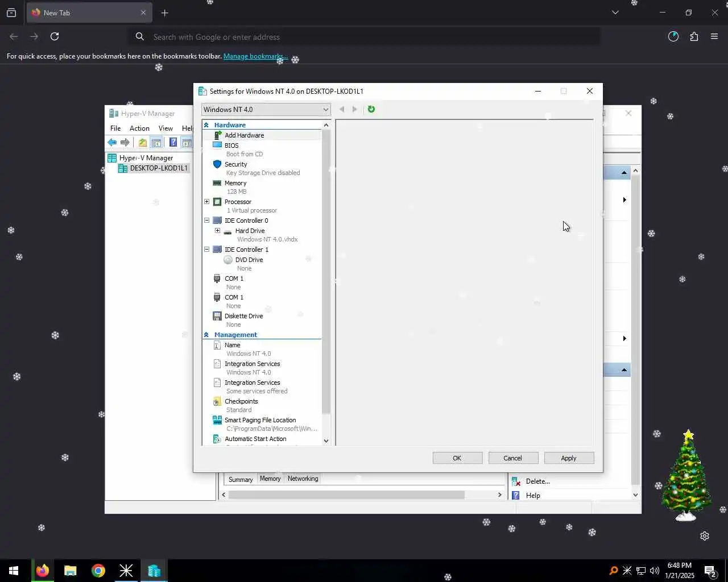The width and height of the screenshot is (728, 582).
Task: Expand the Processor tree node
Action: pyautogui.click(x=207, y=202)
